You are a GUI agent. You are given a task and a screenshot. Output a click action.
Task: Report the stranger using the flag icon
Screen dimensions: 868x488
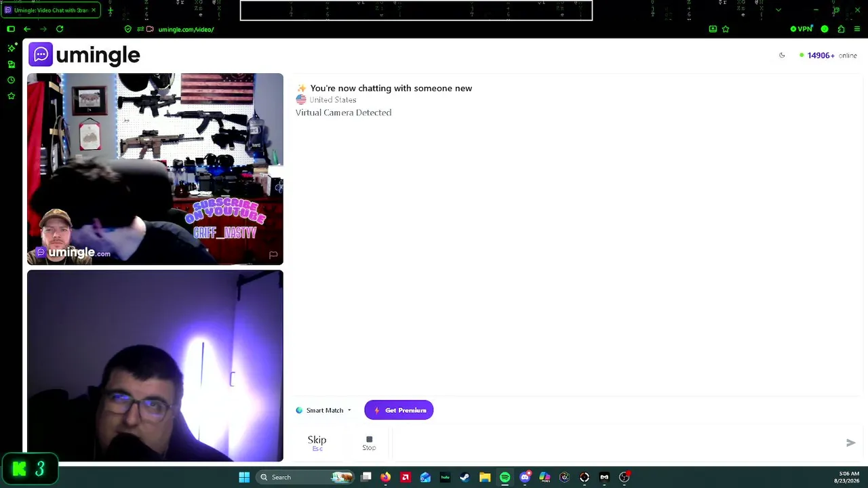(273, 255)
